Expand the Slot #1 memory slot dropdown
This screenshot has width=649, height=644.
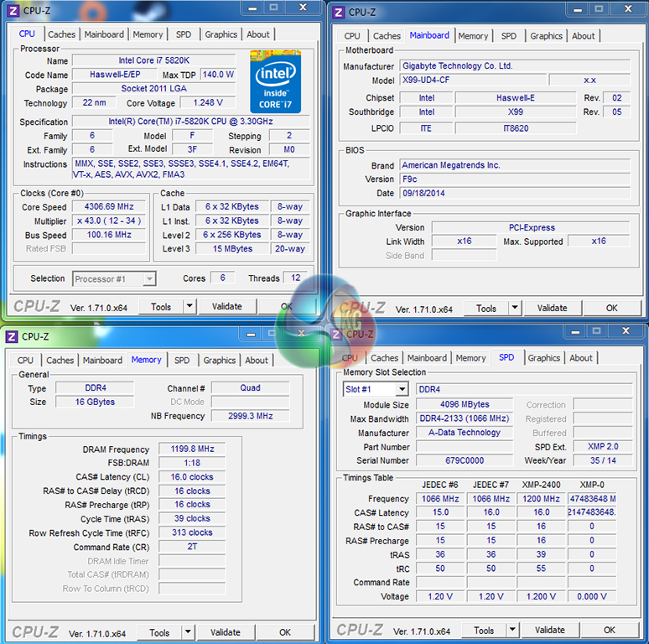402,389
